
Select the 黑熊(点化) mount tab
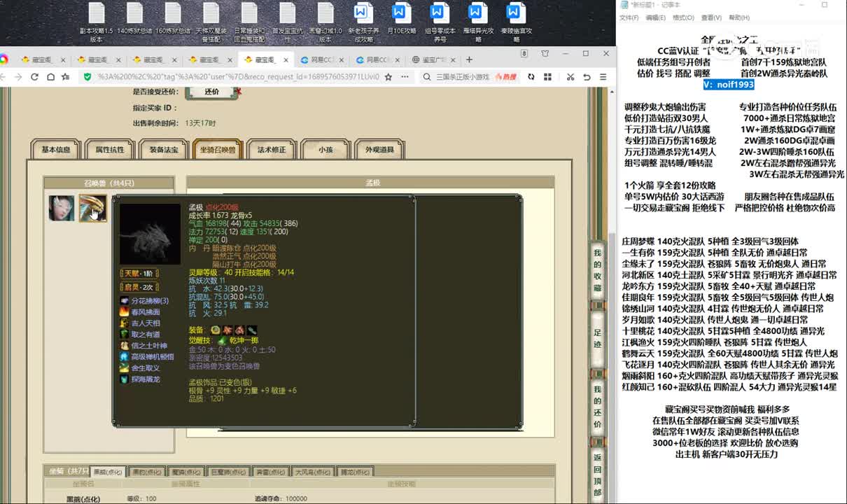pos(108,472)
